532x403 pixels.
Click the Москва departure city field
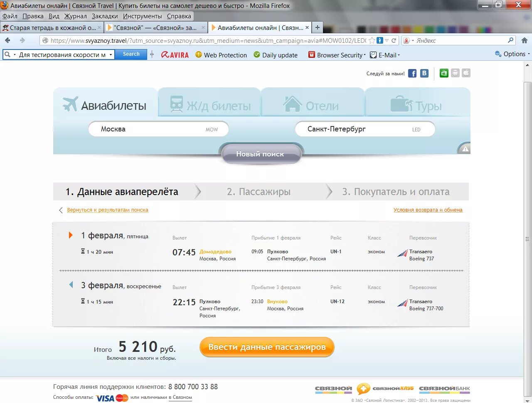tap(158, 129)
